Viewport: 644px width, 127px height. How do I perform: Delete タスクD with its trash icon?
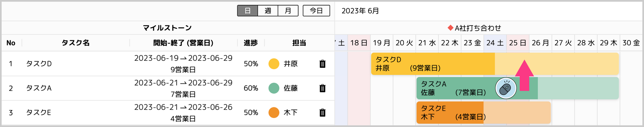tap(322, 64)
